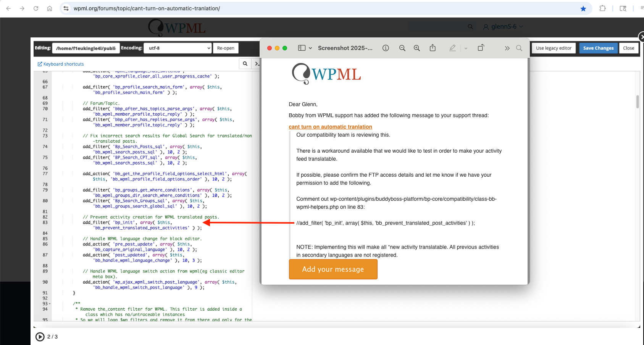The height and width of the screenshot is (345, 644).
Task: Click the WPML logo in the email
Action: [326, 74]
